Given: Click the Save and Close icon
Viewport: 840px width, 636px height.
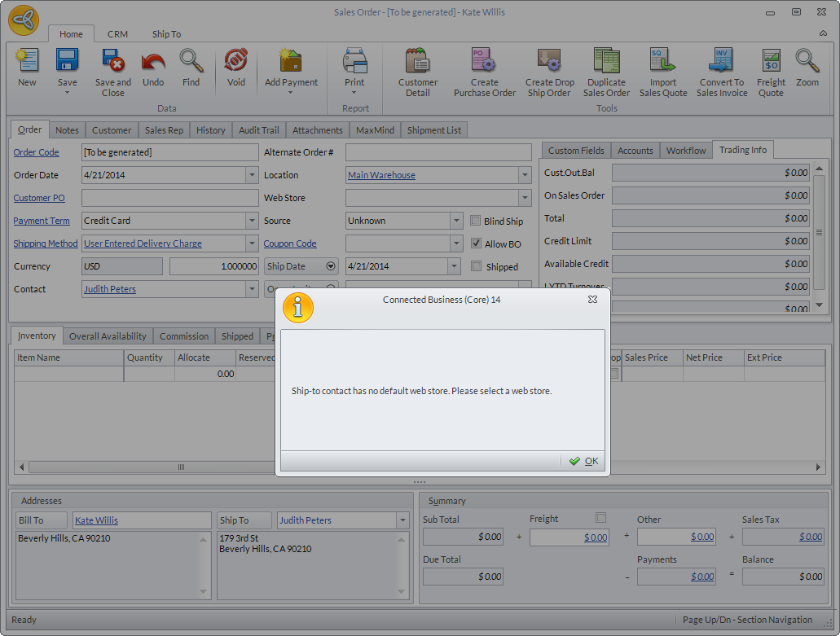Looking at the screenshot, I should point(112,62).
